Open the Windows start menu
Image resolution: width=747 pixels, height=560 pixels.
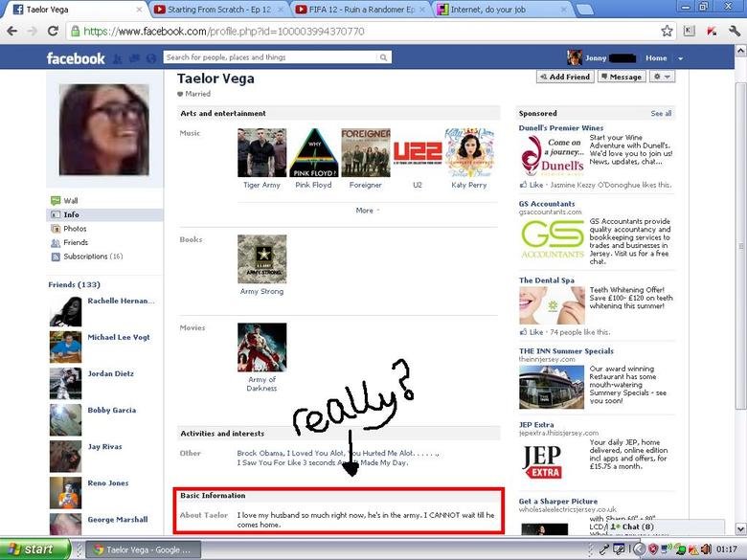(x=34, y=549)
